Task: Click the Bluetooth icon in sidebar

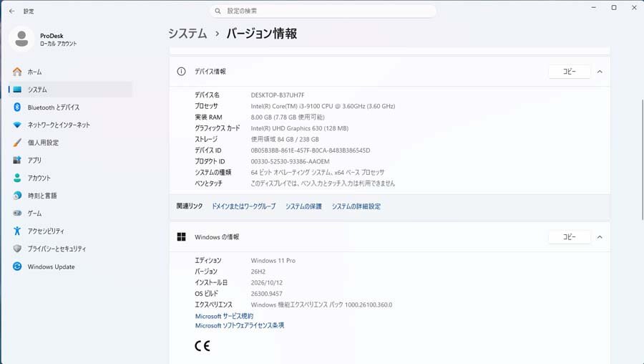Action: click(17, 107)
